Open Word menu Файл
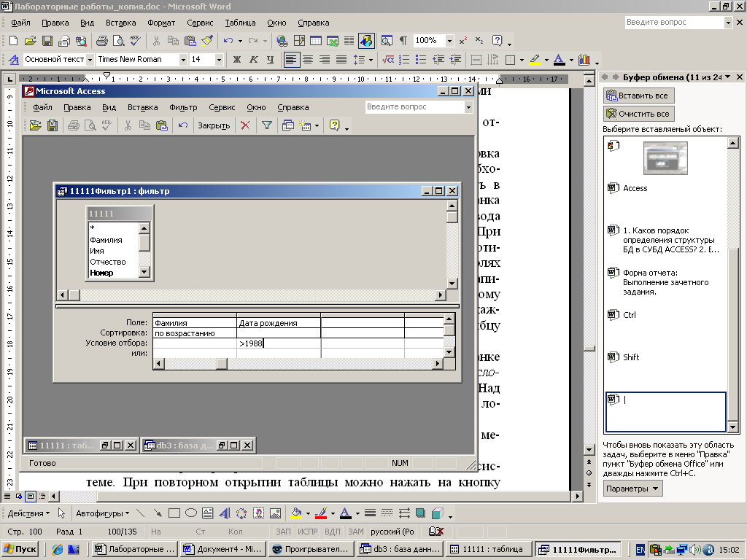Screen dimensions: 747x560 pos(20,23)
